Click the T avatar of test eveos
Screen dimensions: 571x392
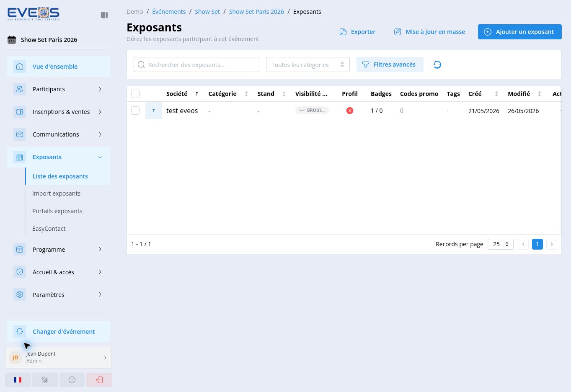pos(154,111)
